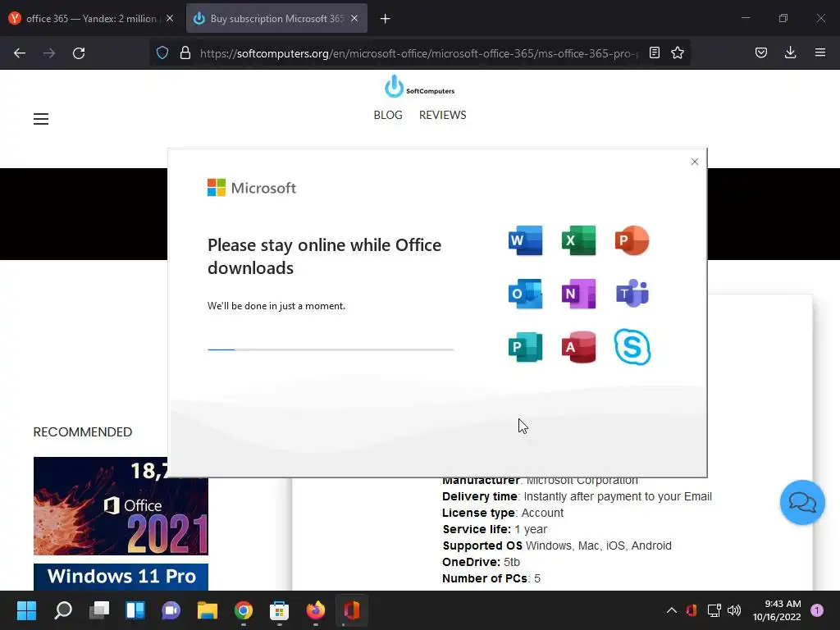This screenshot has width=840, height=630.
Task: Open the Office 2021 recommended product thumbnail
Action: coord(121,505)
